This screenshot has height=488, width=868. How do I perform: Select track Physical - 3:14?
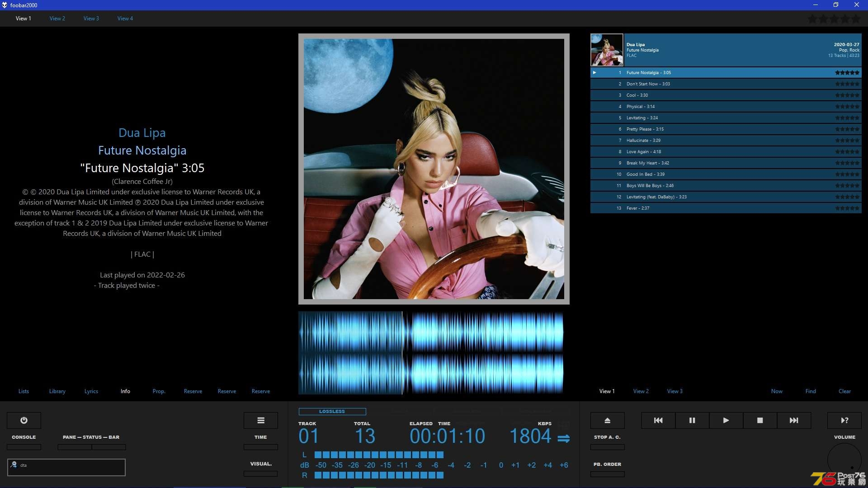pos(726,107)
